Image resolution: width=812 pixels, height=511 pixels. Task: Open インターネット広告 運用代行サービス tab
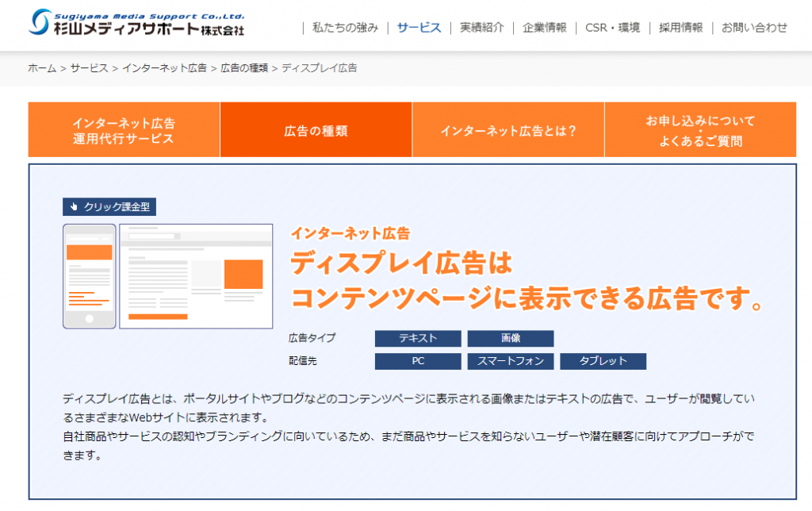coord(124,129)
